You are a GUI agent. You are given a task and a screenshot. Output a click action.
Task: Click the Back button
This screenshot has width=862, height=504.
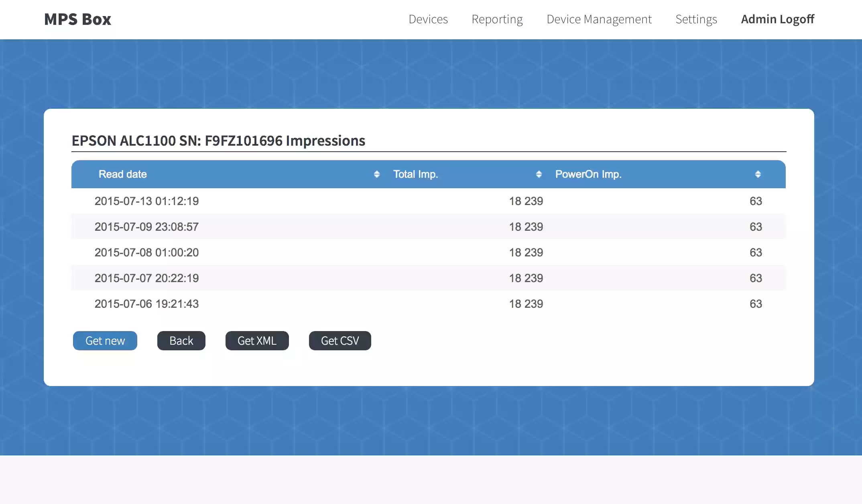click(x=181, y=340)
